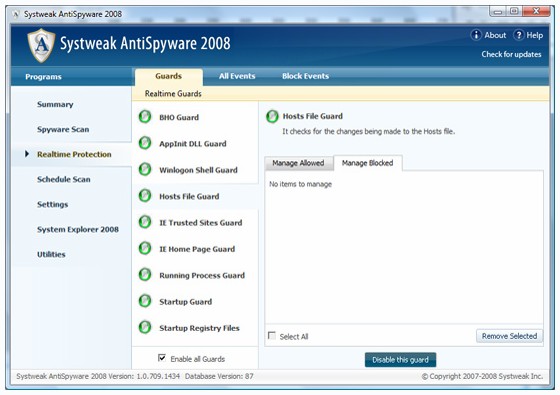This screenshot has height=395, width=560.
Task: Click the Running Process Guard icon
Action: click(x=145, y=275)
